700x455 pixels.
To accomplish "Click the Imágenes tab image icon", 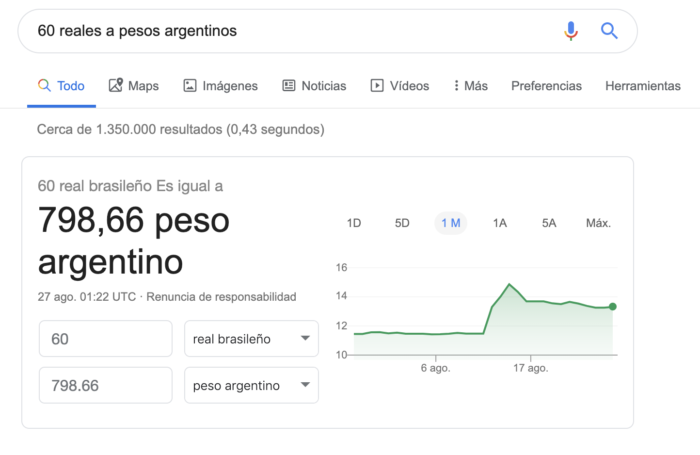I will click(190, 86).
